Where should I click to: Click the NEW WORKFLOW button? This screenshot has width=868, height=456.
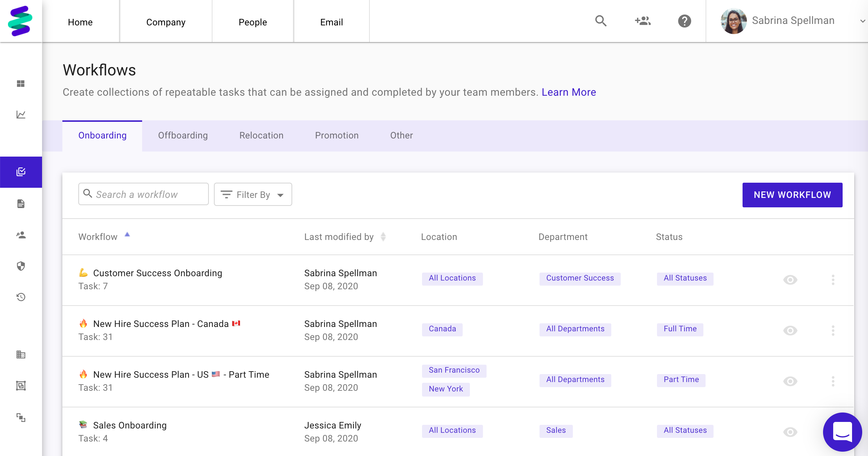792,195
